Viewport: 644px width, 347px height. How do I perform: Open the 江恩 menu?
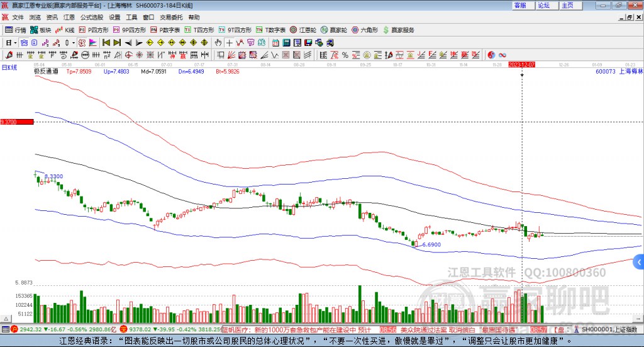69,17
